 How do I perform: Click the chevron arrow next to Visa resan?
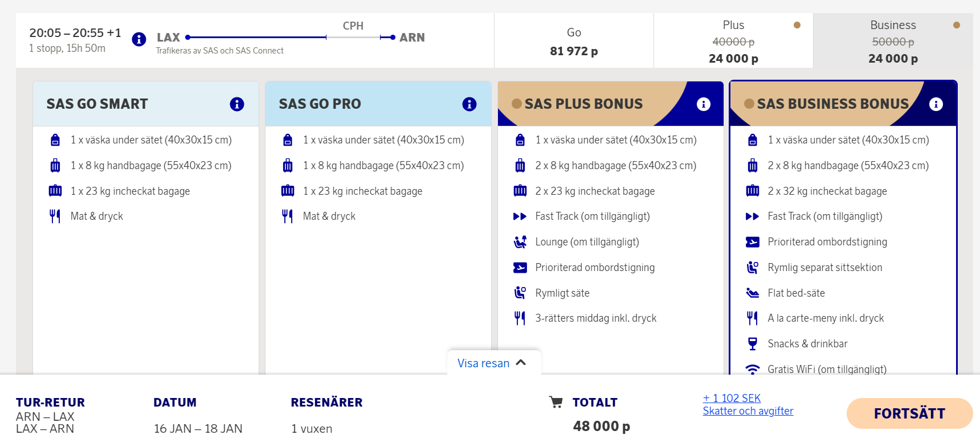click(x=521, y=363)
